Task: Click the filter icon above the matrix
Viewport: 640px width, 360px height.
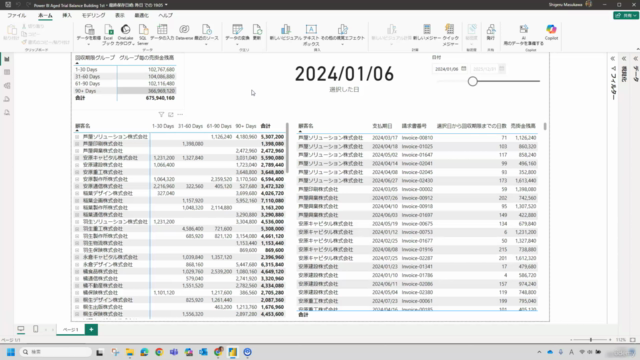Action: click(161, 115)
